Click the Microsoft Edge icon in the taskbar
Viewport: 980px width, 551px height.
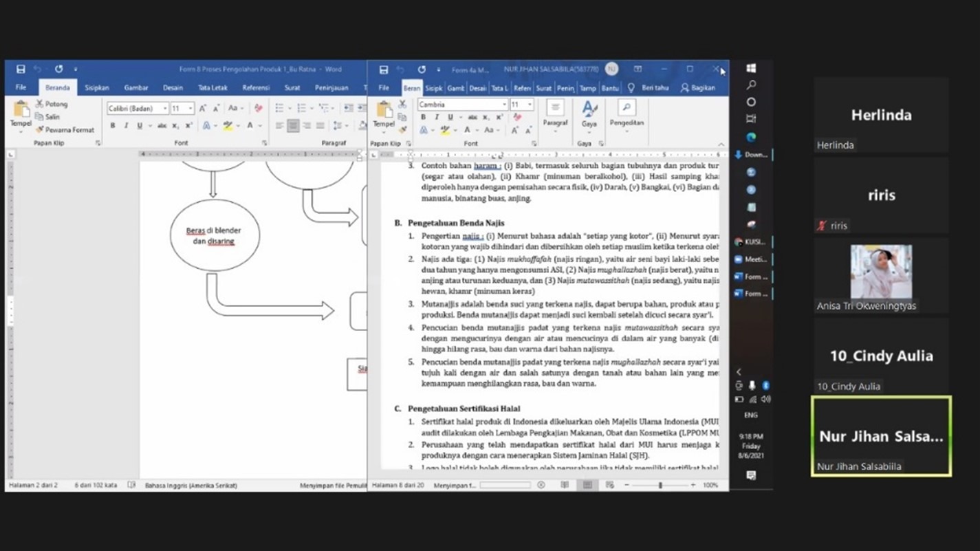click(x=751, y=137)
